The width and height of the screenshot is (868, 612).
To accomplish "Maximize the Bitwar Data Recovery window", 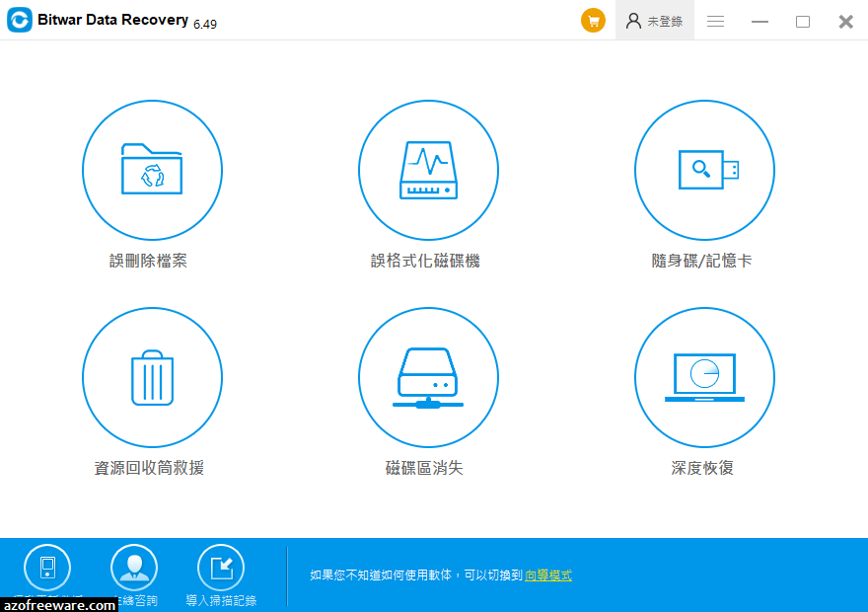I will 803,21.
